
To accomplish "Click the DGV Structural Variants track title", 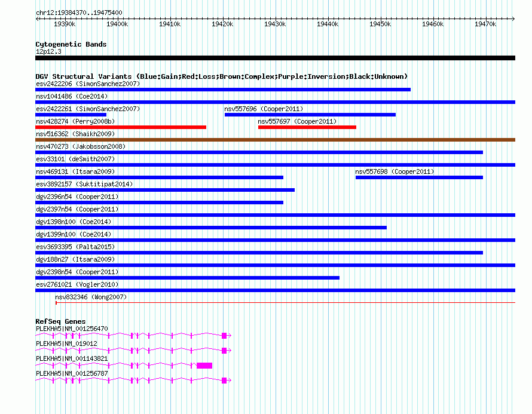I will click(222, 76).
